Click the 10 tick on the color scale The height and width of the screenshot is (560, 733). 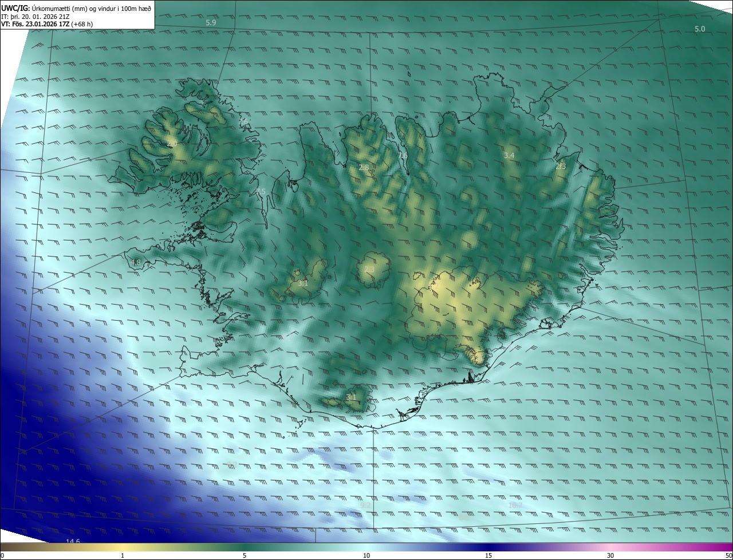tap(366, 556)
